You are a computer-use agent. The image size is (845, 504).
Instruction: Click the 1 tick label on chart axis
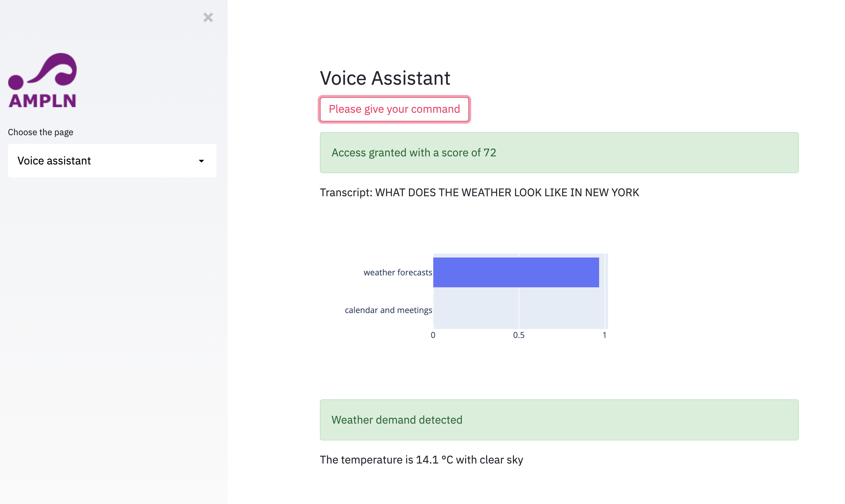coord(604,335)
